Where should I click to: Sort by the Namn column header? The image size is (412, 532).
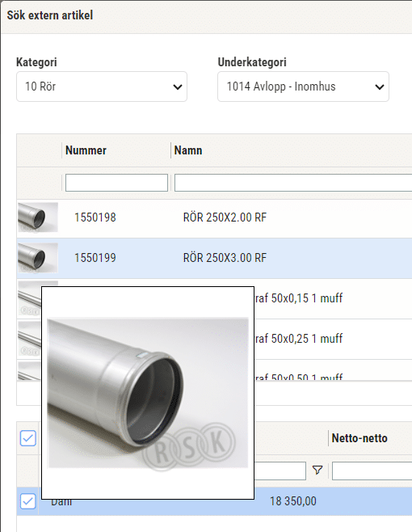188,150
